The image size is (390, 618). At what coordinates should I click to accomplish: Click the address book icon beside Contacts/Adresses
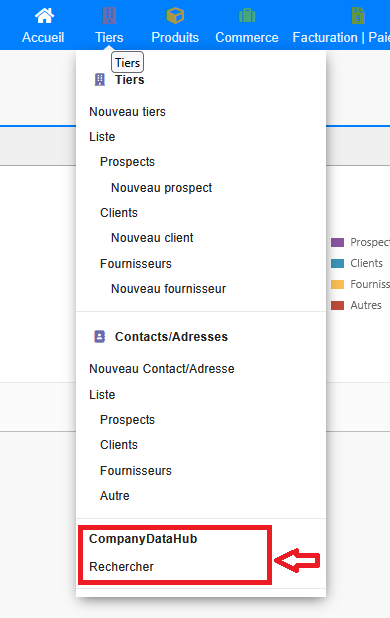point(100,337)
